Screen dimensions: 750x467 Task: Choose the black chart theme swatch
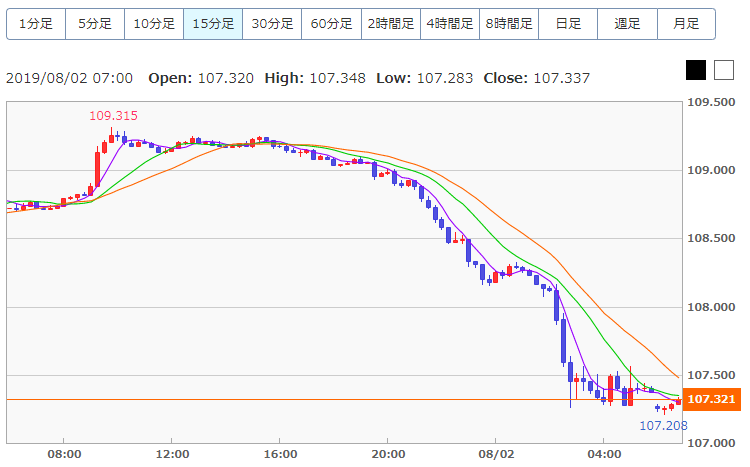(x=696, y=70)
